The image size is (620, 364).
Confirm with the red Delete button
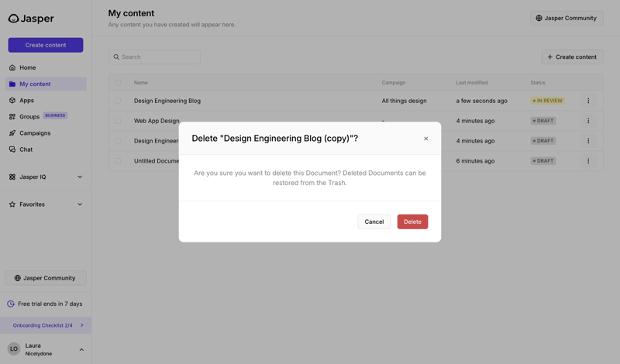coord(412,221)
